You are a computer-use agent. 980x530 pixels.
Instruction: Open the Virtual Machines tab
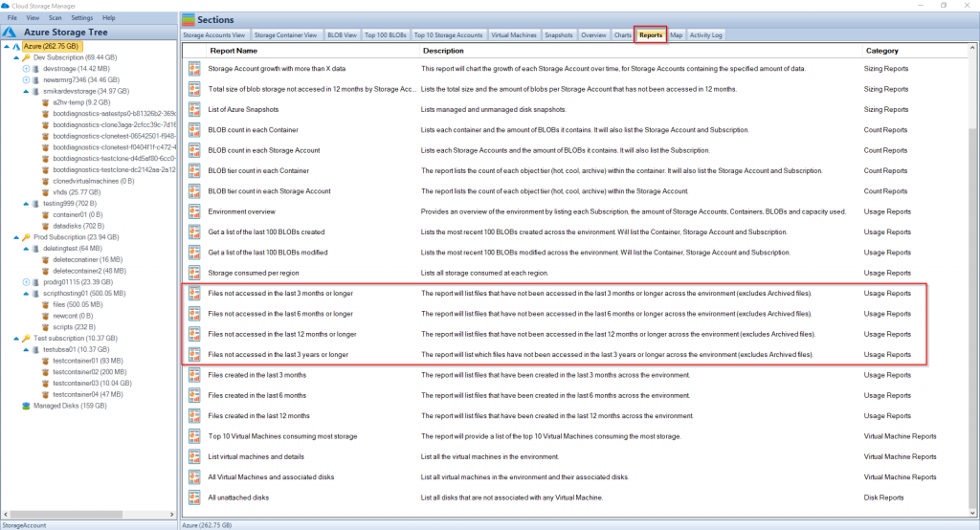(x=514, y=35)
